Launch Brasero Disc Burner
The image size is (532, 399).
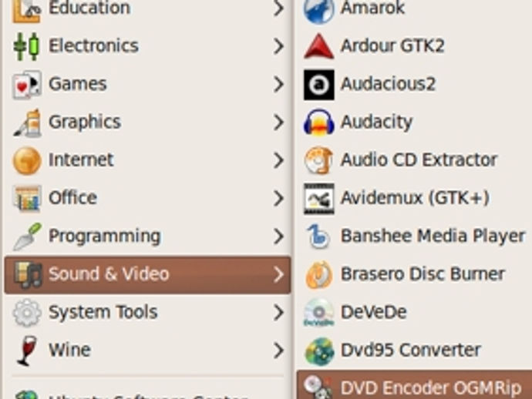pos(414,274)
